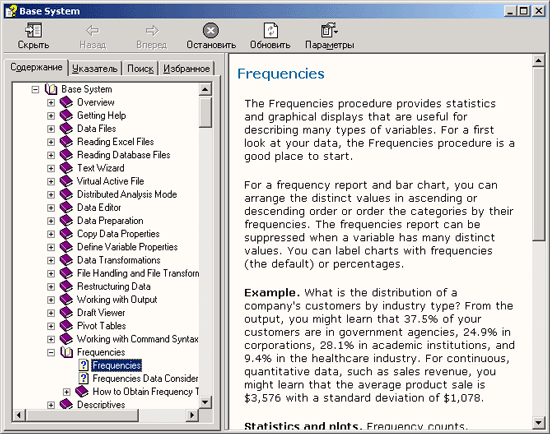Click the Скрыть (Hide) toolbar icon
The height and width of the screenshot is (434, 550).
(34, 31)
